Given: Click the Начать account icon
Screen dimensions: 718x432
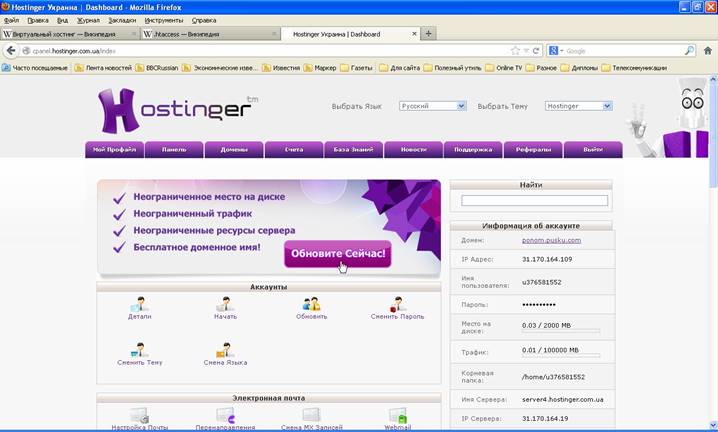Looking at the screenshot, I should (x=225, y=304).
